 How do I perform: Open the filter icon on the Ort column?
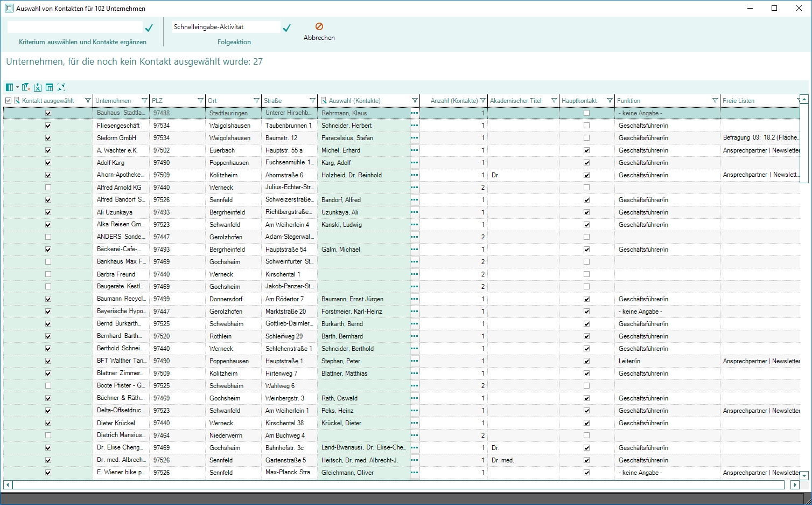(x=256, y=101)
